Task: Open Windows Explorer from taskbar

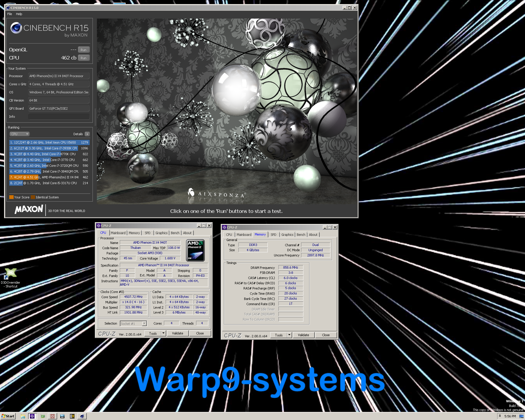Action: (x=23, y=416)
